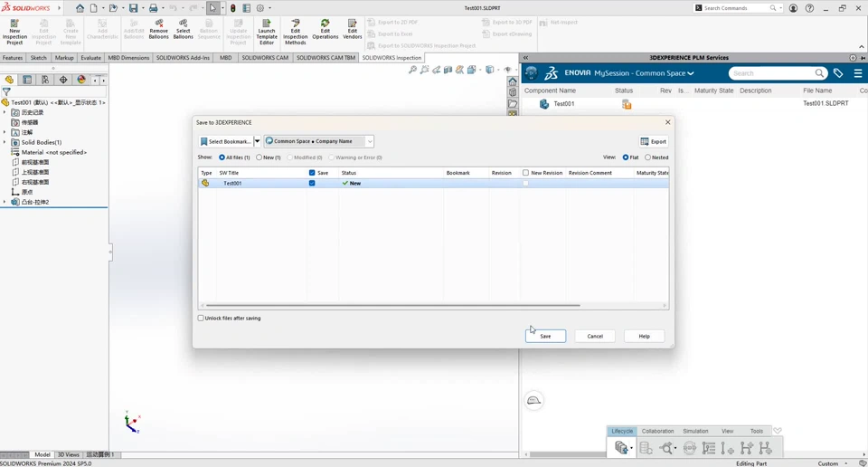Click the Print icon in the toolbar

tap(154, 8)
